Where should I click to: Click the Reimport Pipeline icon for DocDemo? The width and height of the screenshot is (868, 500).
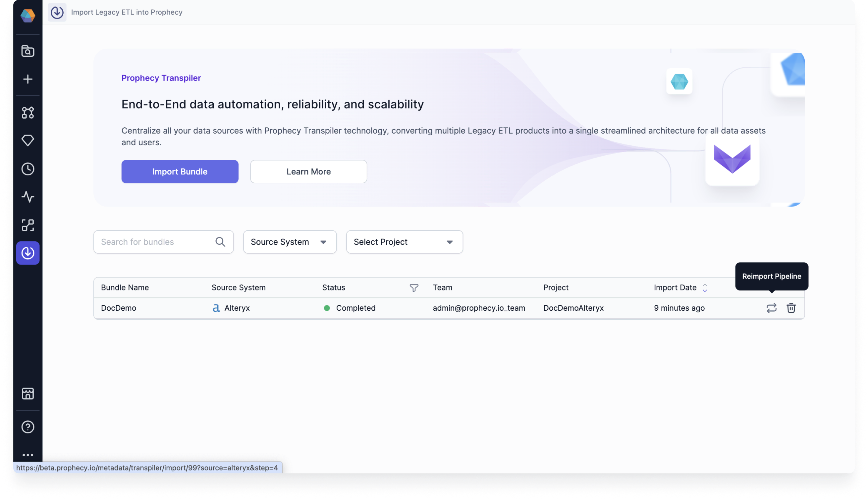(x=771, y=308)
